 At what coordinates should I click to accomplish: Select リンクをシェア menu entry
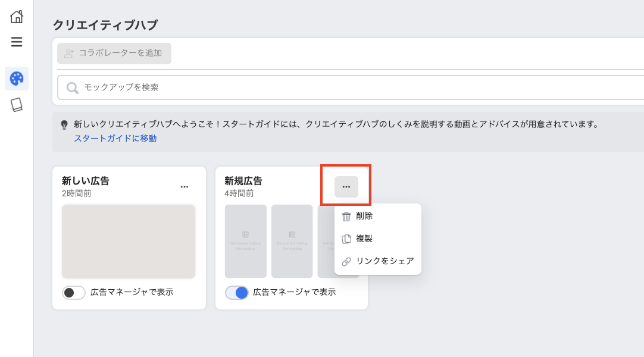[x=384, y=261]
